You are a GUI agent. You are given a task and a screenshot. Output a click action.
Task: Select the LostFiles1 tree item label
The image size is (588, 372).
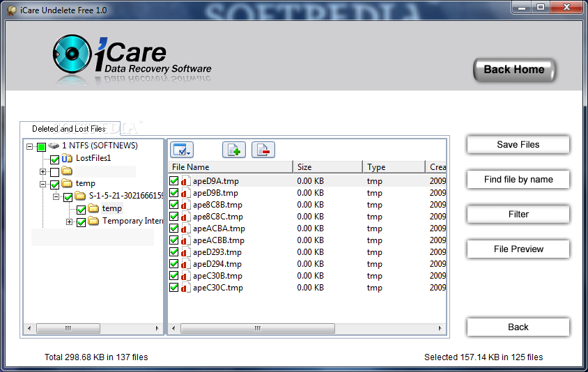(x=93, y=158)
